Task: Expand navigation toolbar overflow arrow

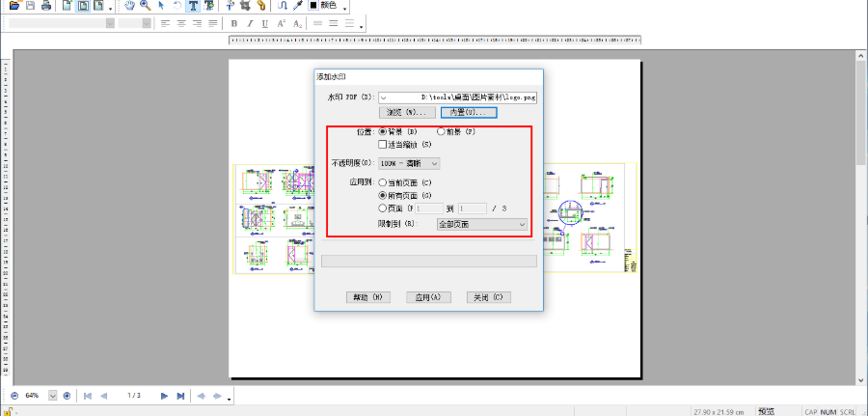Action: [x=230, y=398]
